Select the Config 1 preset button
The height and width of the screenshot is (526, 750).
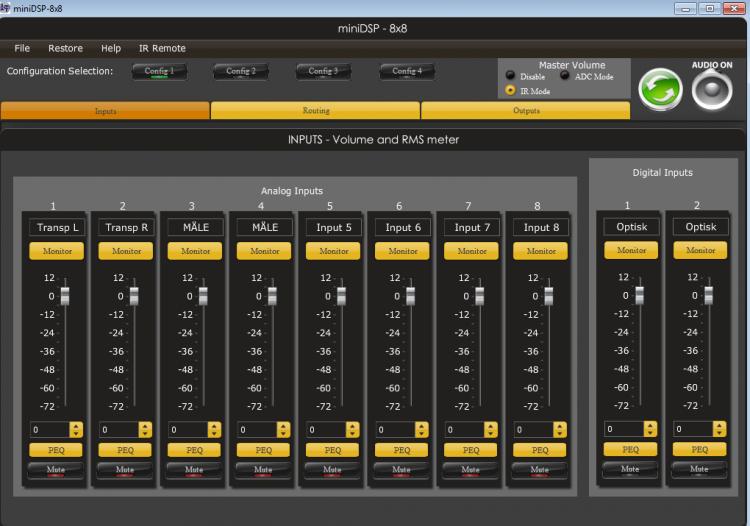[x=157, y=72]
